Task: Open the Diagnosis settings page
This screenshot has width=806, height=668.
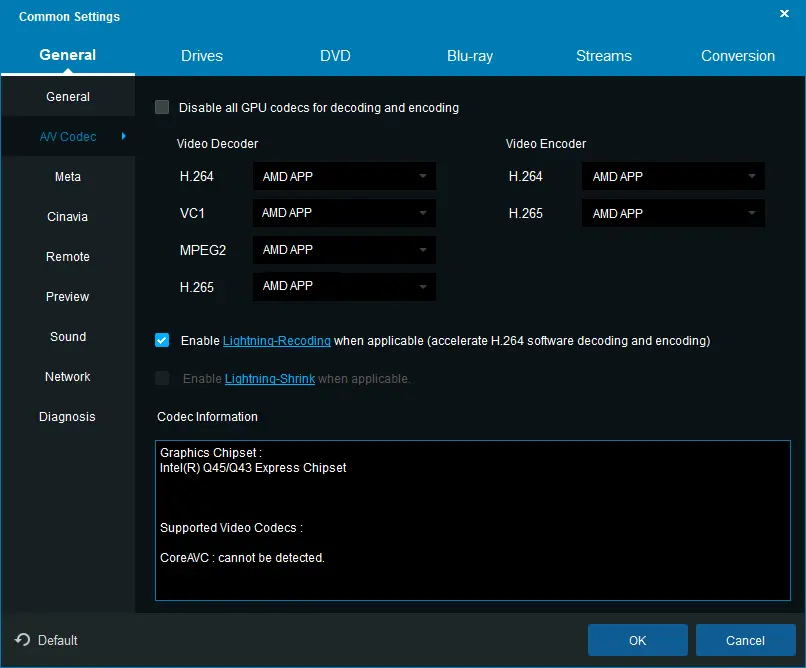Action: pyautogui.click(x=68, y=417)
